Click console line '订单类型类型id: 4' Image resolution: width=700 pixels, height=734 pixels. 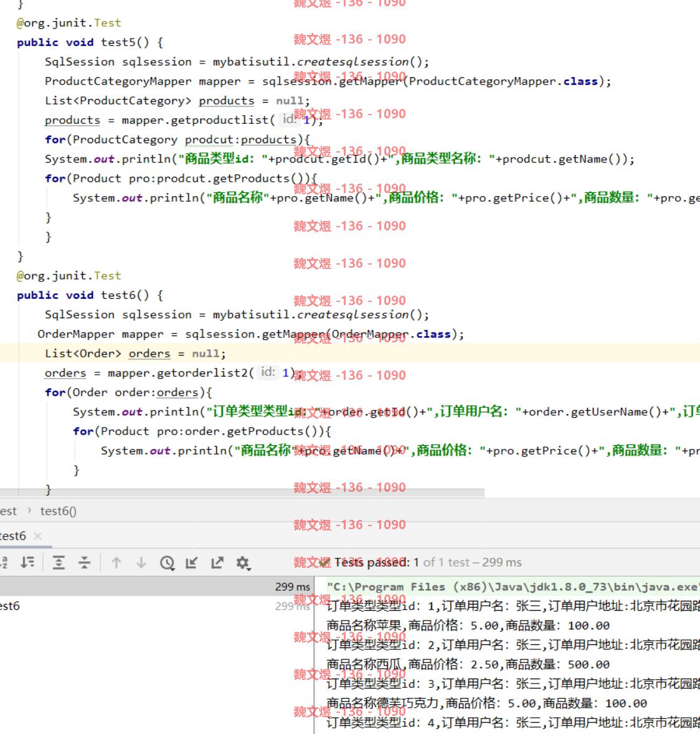coord(513,723)
